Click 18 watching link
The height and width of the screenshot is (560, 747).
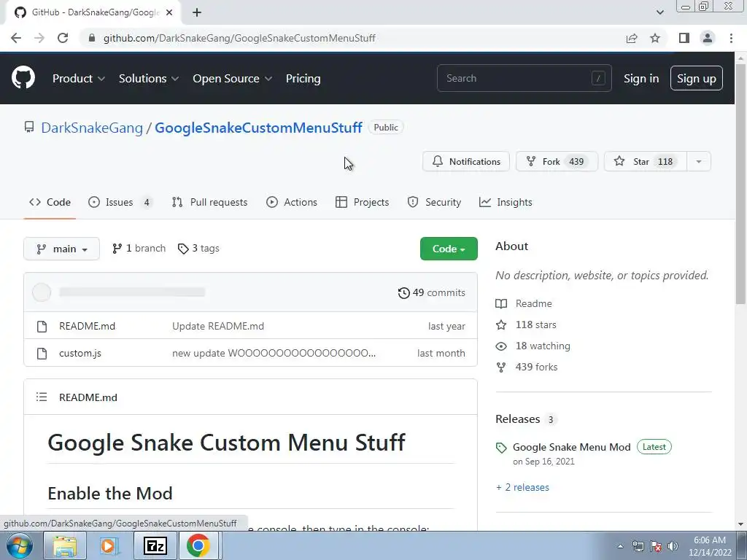pos(533,346)
